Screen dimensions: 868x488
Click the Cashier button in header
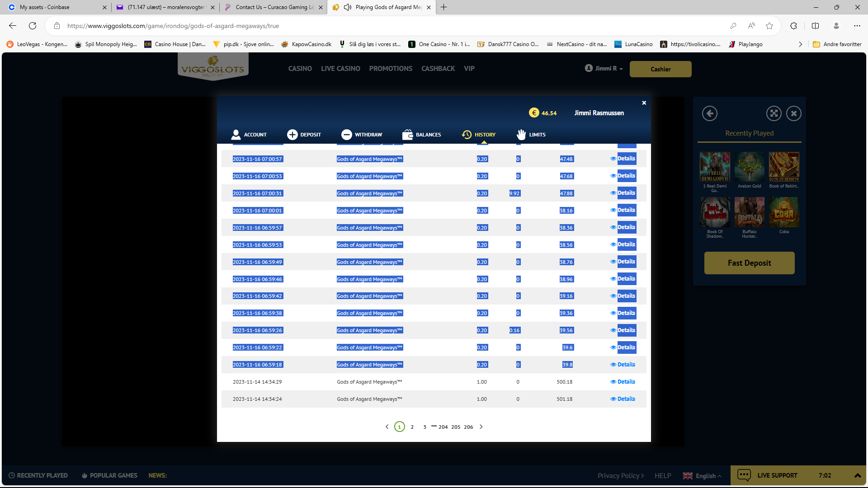(x=660, y=69)
